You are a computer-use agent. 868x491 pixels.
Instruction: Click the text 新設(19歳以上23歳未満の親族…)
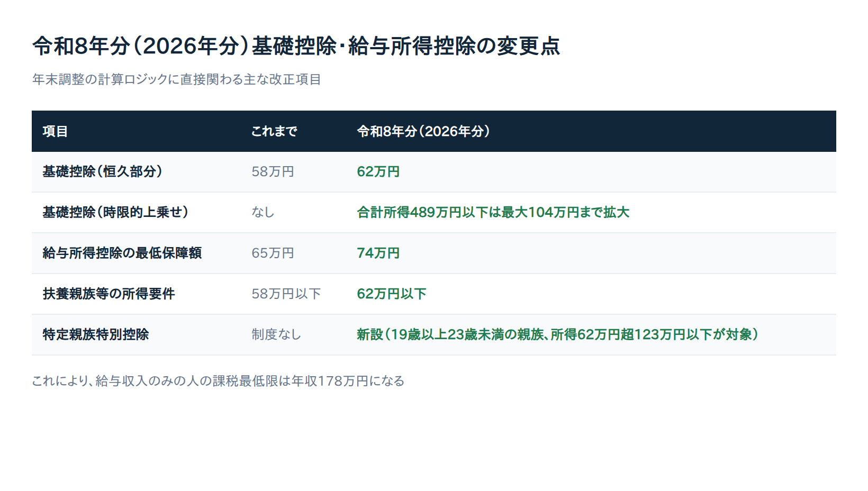558,334
